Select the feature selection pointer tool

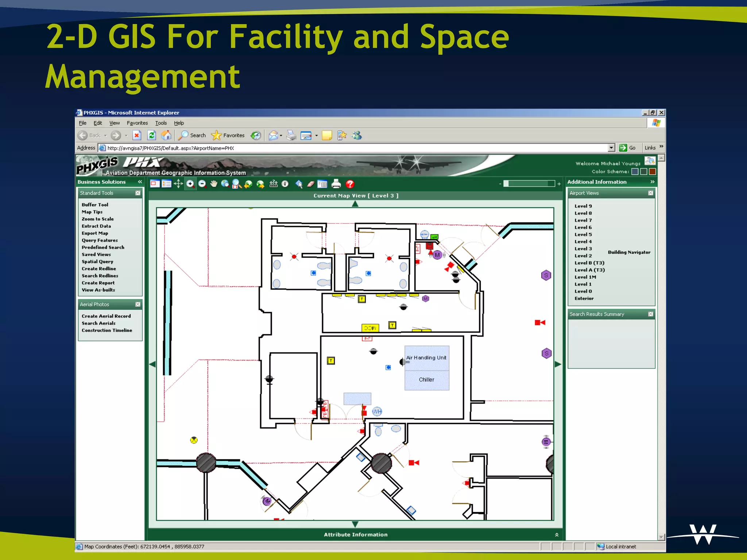coord(299,184)
